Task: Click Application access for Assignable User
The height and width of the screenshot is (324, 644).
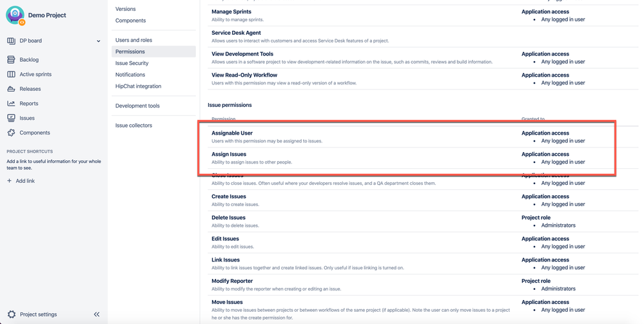Action: tap(545, 133)
